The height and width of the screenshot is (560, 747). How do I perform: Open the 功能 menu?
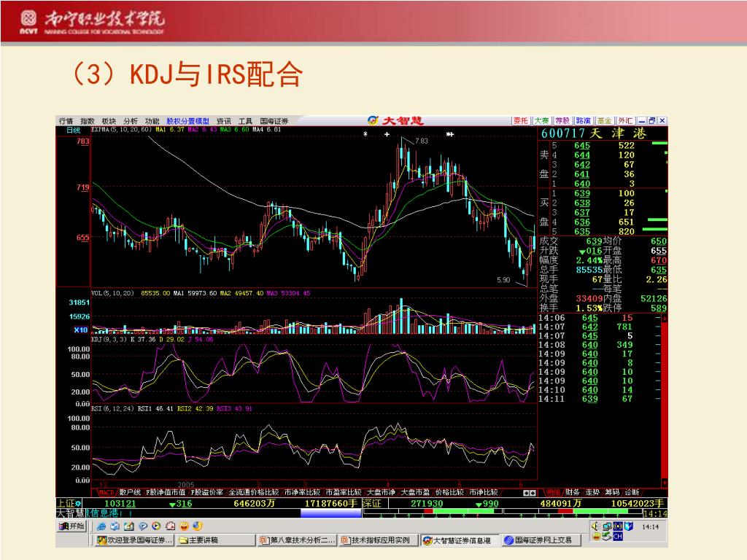tap(152, 121)
